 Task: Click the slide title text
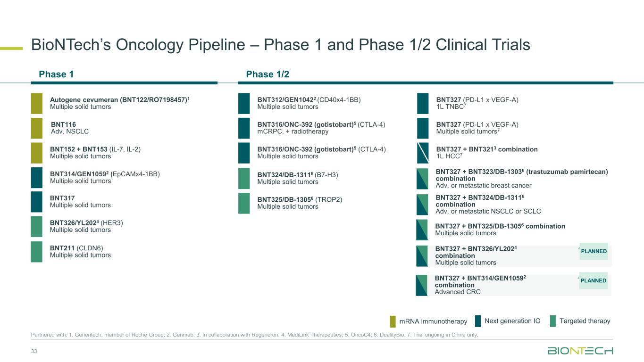pos(280,45)
